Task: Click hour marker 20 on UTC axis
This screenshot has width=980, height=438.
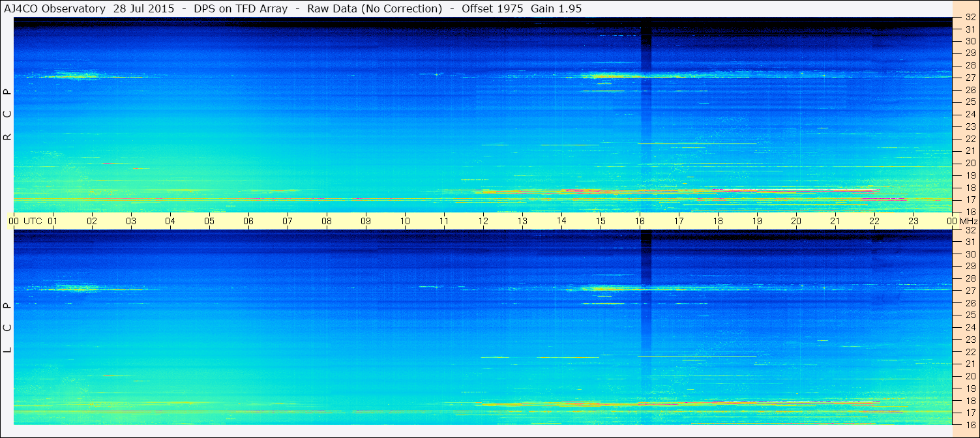Action: tap(796, 221)
